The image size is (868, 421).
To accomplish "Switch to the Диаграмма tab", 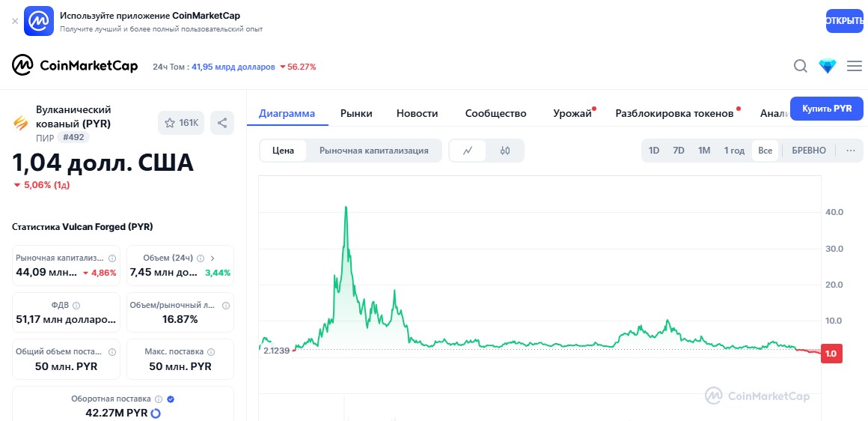I will tap(287, 114).
